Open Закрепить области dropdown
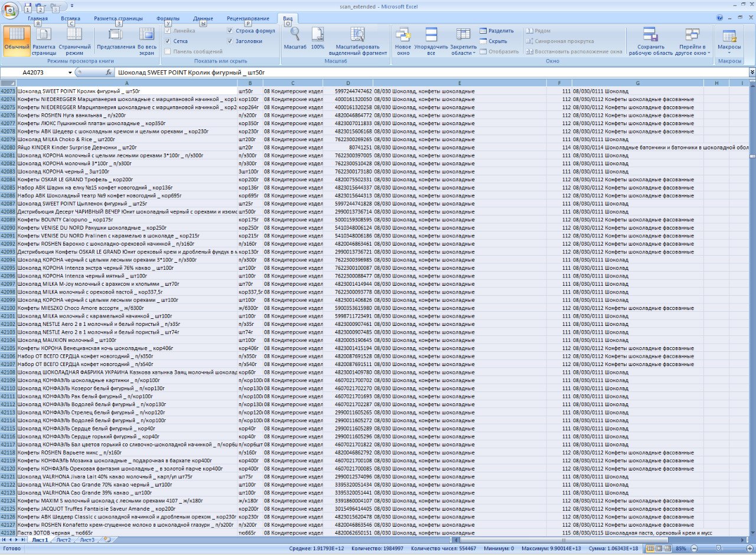The image size is (756, 555). pyautogui.click(x=463, y=41)
